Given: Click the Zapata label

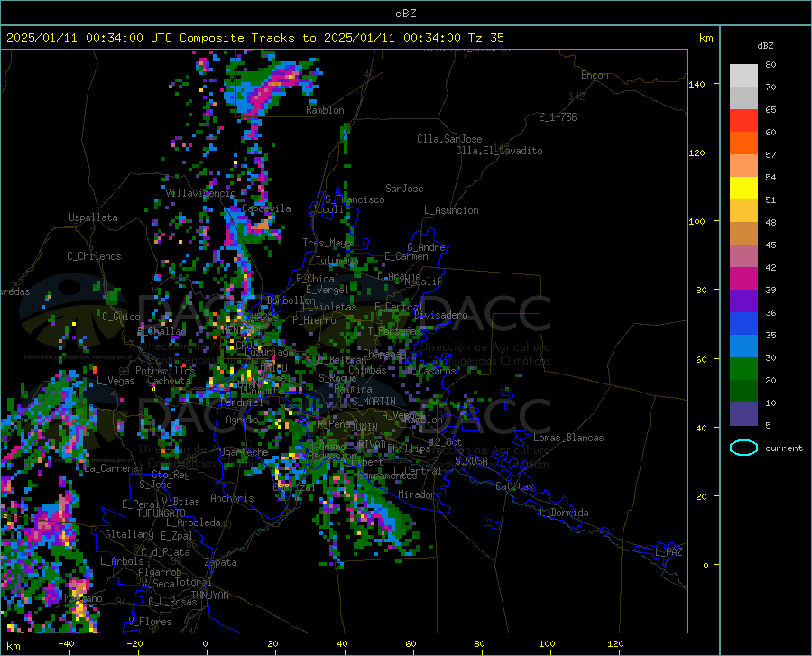Looking at the screenshot, I should click(221, 562).
